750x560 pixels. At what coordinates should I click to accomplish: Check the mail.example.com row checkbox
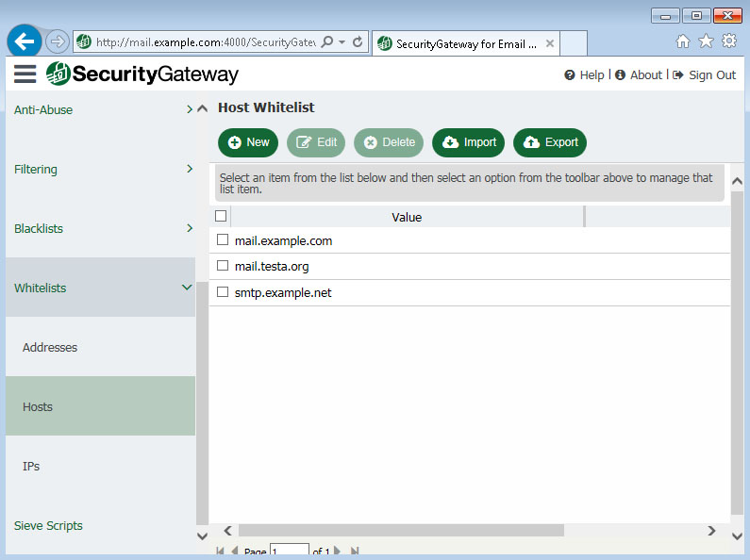(223, 239)
